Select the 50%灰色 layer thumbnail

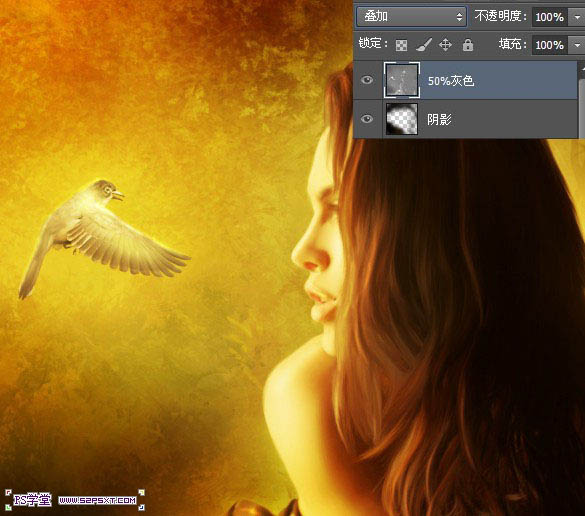[402, 80]
